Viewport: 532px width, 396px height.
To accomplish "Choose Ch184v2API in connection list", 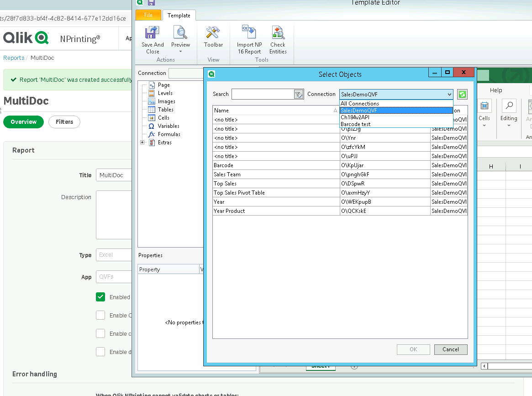I will click(x=396, y=117).
